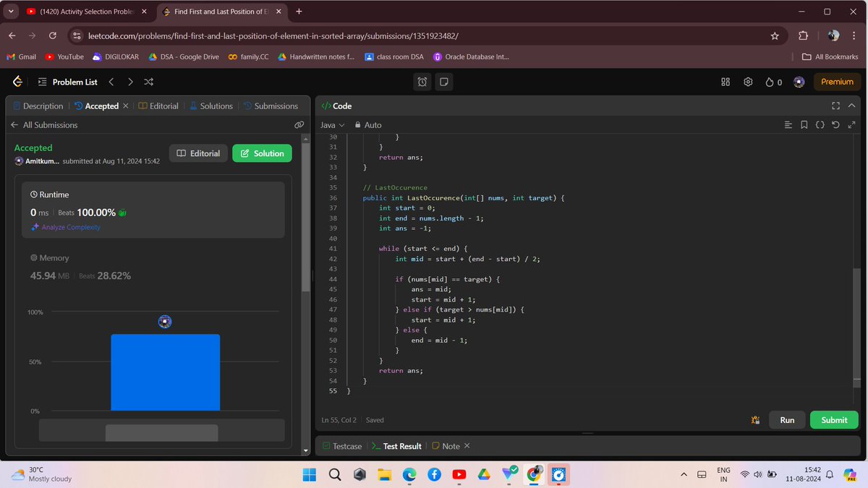
Task: Maximize editor with diagonal arrows icon
Action: 851,125
